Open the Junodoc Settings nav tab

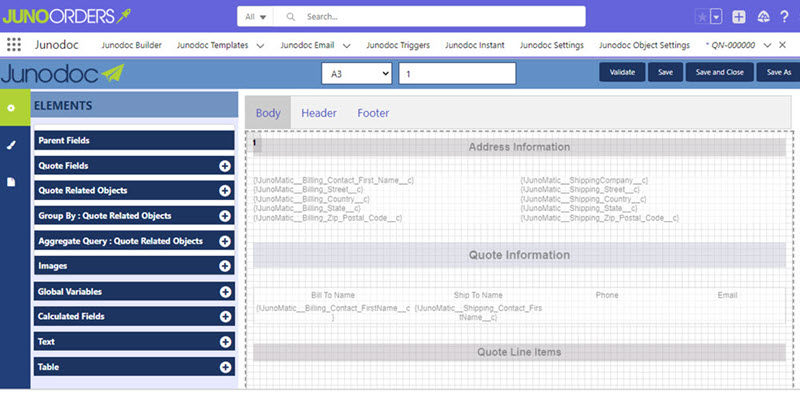tap(552, 45)
